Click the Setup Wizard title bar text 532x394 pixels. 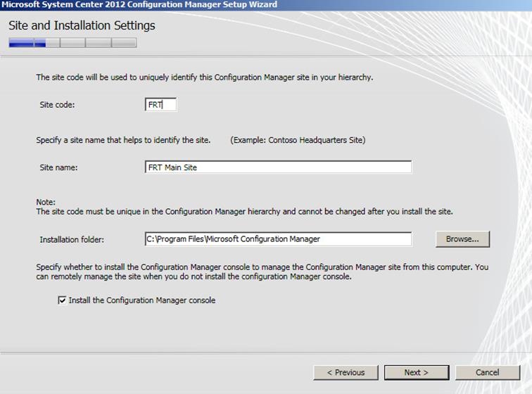click(x=139, y=4)
